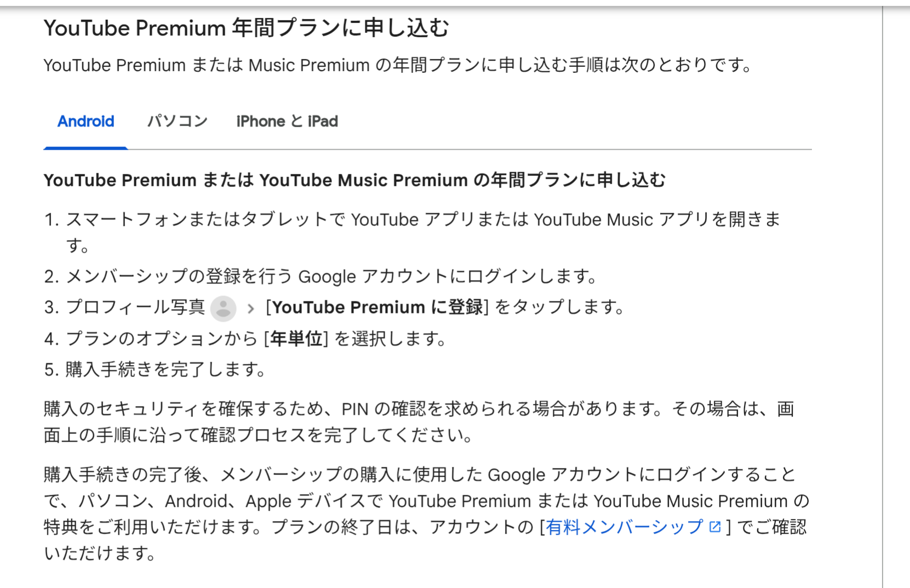Switch to the パソコン tab
Screen dimensions: 910x588
177,121
